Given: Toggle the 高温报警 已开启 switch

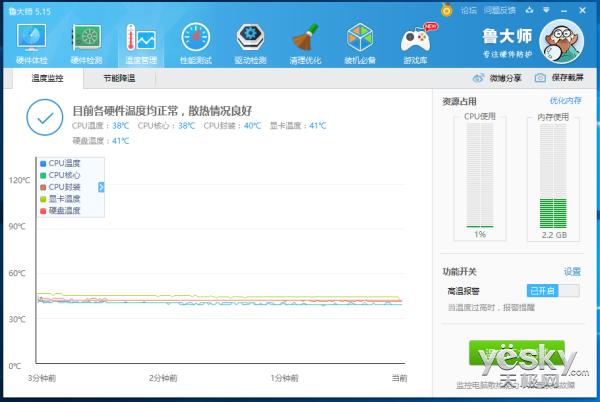Looking at the screenshot, I should tap(553, 291).
